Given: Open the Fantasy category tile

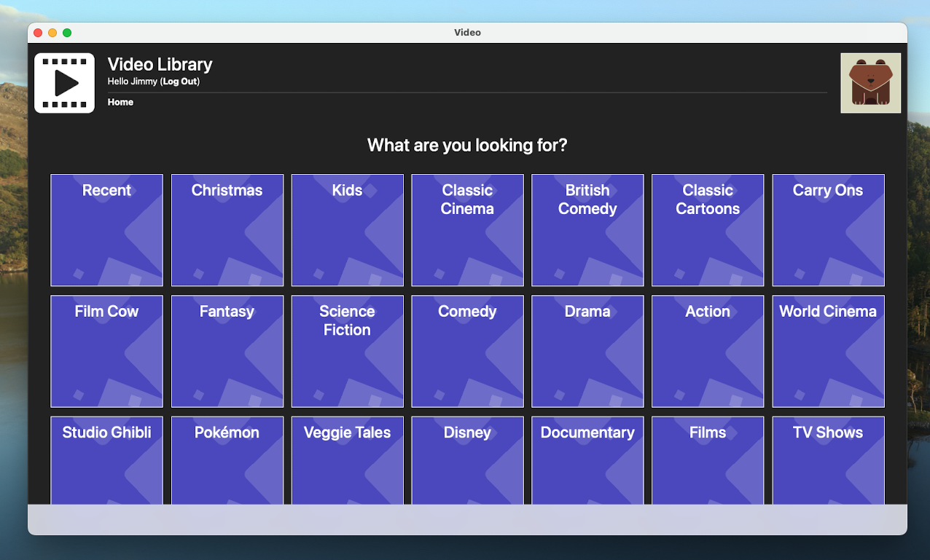Looking at the screenshot, I should click(227, 351).
